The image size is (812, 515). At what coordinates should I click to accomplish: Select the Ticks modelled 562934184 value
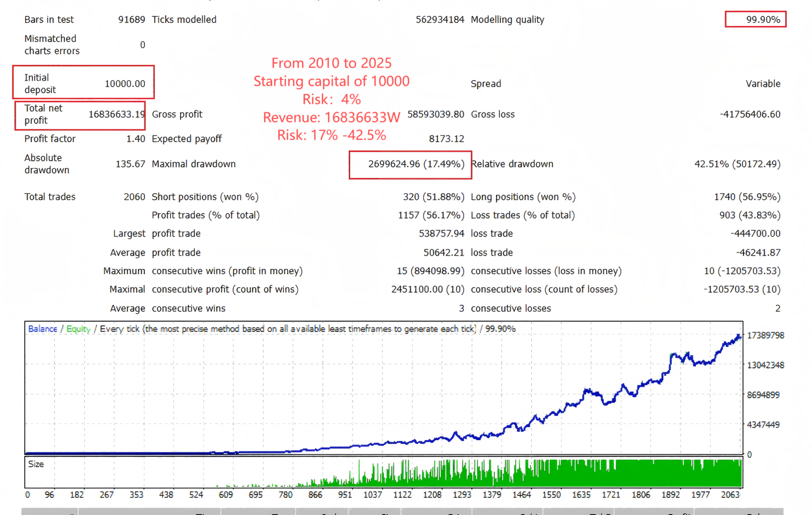coord(439,20)
